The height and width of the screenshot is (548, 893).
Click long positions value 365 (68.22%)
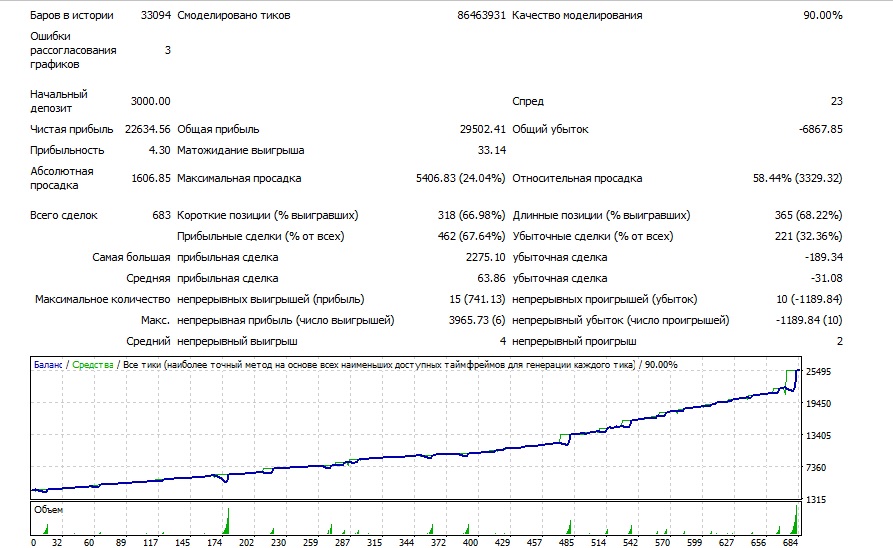[x=808, y=215]
